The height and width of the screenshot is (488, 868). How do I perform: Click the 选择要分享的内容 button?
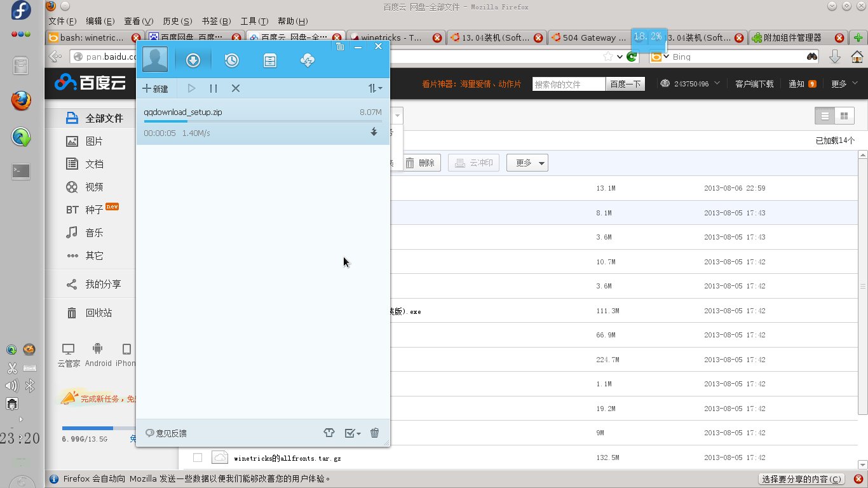tap(803, 479)
